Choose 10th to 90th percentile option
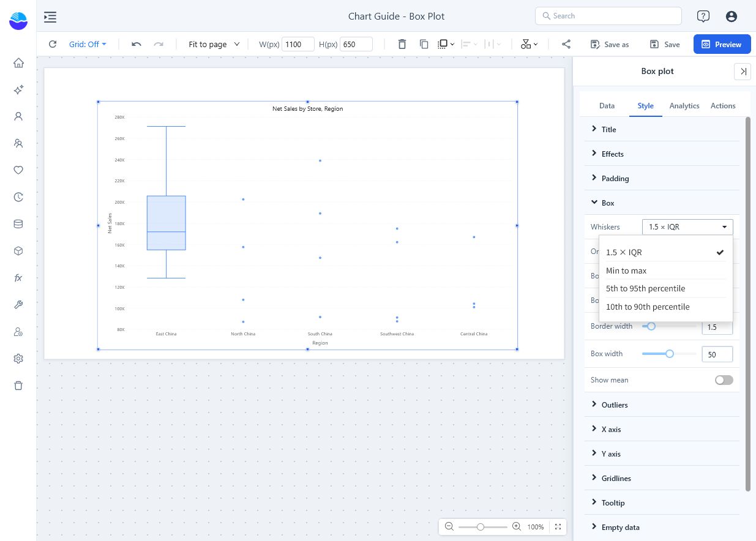The height and width of the screenshot is (541, 756). coord(665,307)
